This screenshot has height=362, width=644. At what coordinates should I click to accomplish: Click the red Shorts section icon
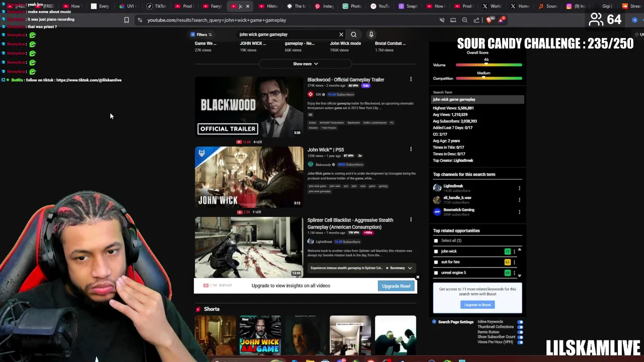tap(198, 309)
